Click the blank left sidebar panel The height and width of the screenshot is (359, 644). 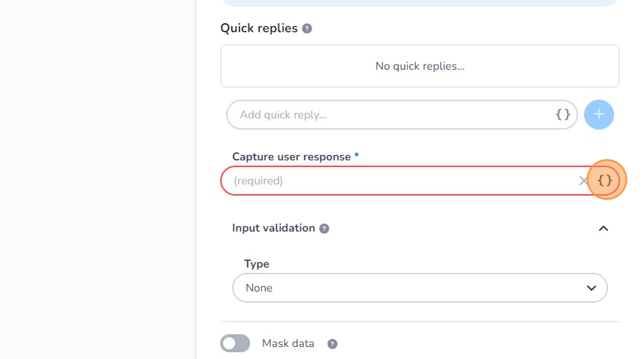(x=97, y=180)
